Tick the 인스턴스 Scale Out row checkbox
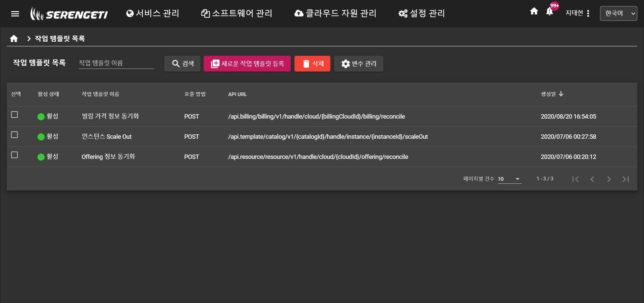The width and height of the screenshot is (644, 303). 14,135
